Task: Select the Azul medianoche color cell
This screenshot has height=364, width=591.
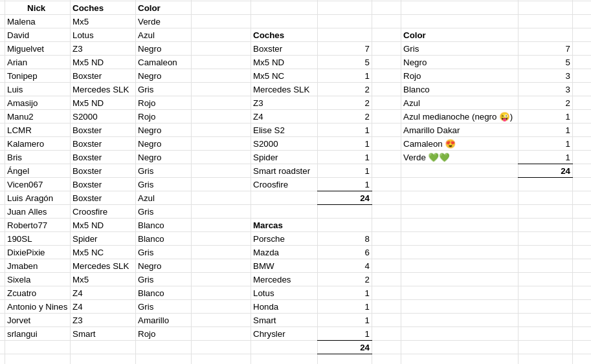Action: (x=460, y=116)
